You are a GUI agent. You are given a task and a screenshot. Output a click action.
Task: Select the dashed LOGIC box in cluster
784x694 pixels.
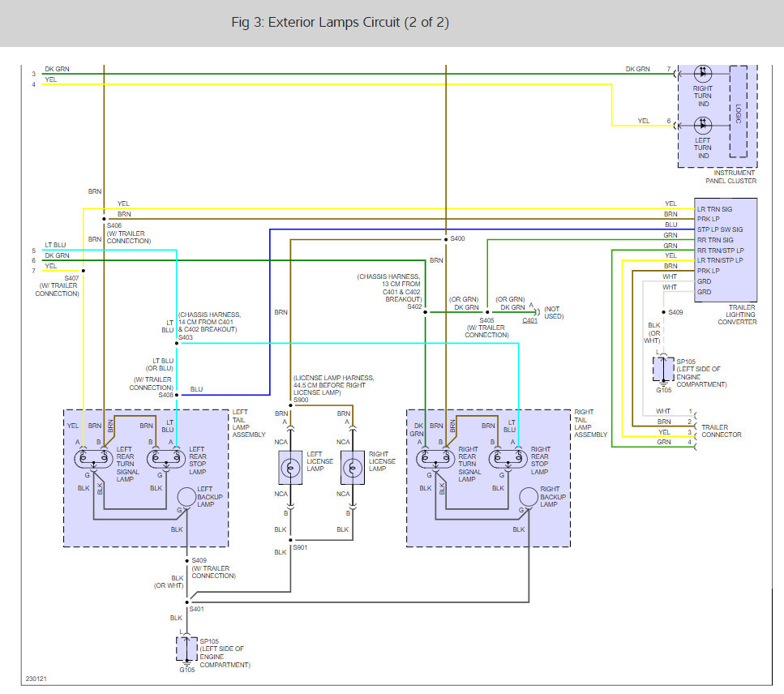738,112
